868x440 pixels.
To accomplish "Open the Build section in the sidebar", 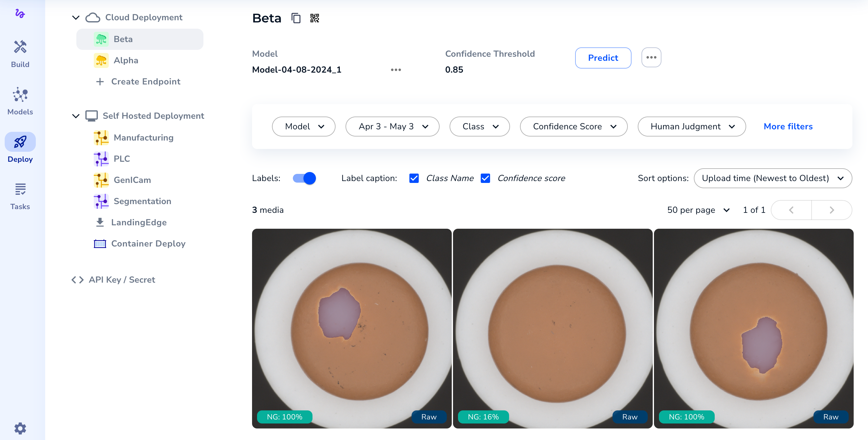I will [20, 54].
